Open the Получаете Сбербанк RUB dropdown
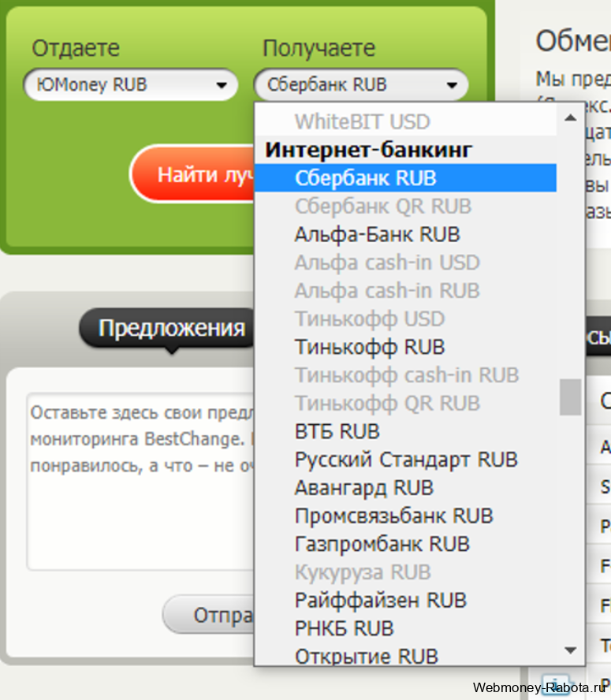The image size is (611, 700). pos(361,84)
